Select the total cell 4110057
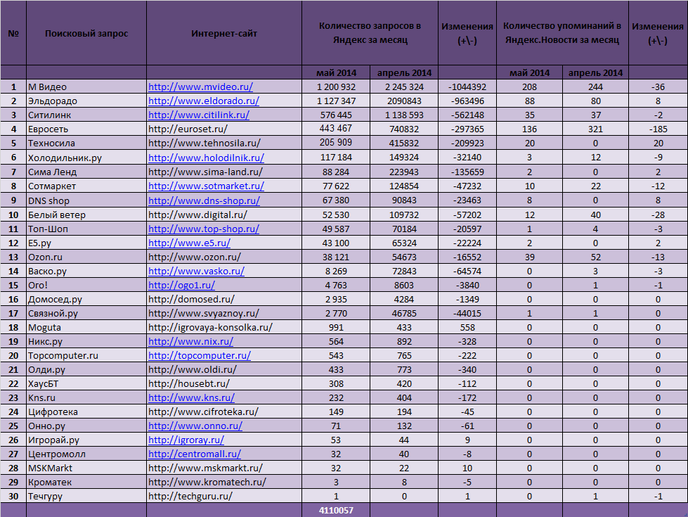The width and height of the screenshot is (688, 517). (x=336, y=510)
